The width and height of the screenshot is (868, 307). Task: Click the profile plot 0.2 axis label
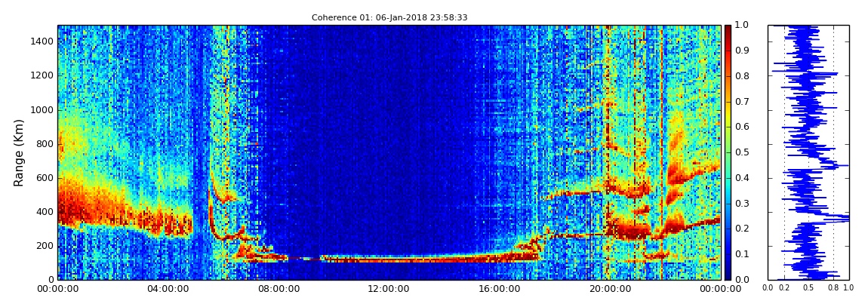click(x=784, y=287)
